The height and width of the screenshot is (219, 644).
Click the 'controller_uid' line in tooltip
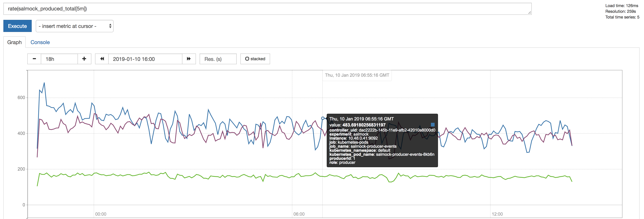382,130
